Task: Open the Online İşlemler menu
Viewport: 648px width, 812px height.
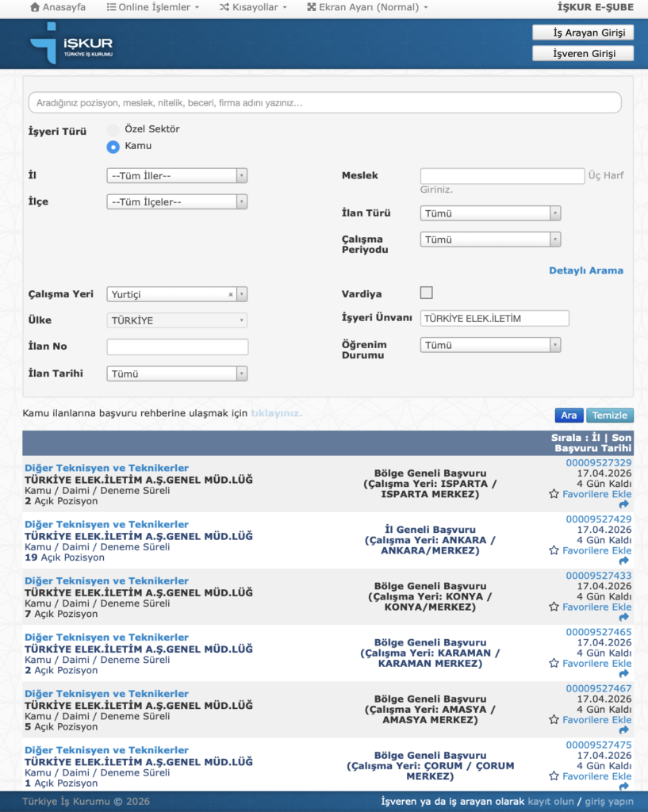Action: [153, 7]
